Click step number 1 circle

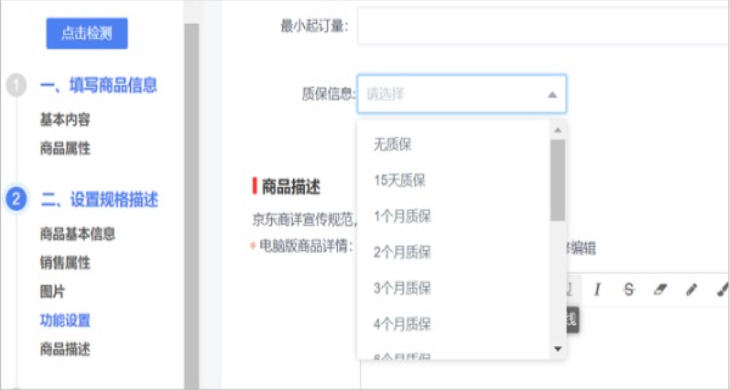[16, 86]
